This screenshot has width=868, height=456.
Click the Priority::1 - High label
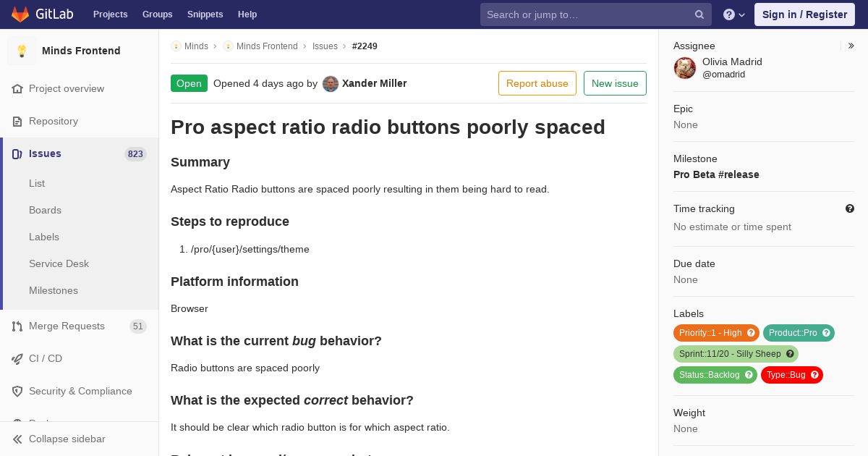pyautogui.click(x=716, y=333)
